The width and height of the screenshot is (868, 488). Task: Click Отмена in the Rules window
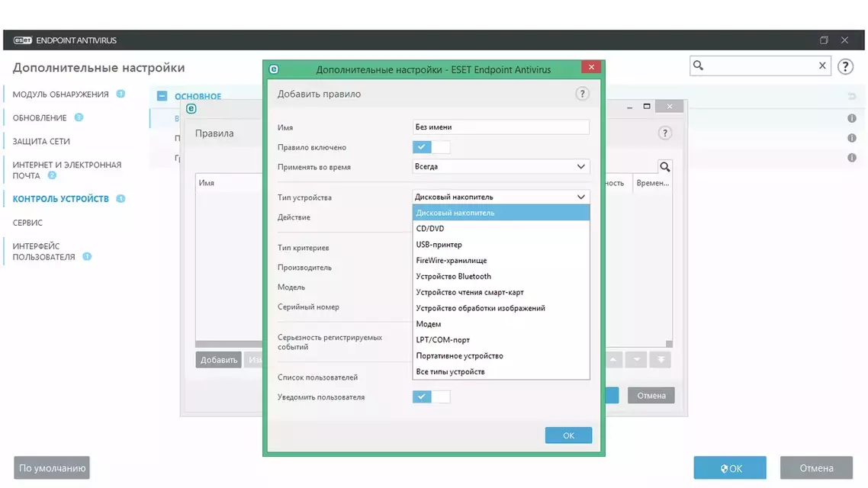click(651, 396)
